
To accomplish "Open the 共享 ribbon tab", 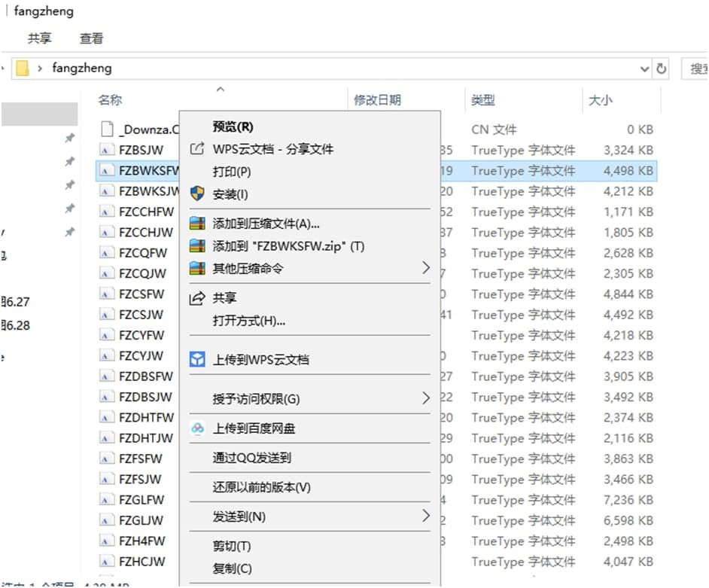I will [x=40, y=38].
